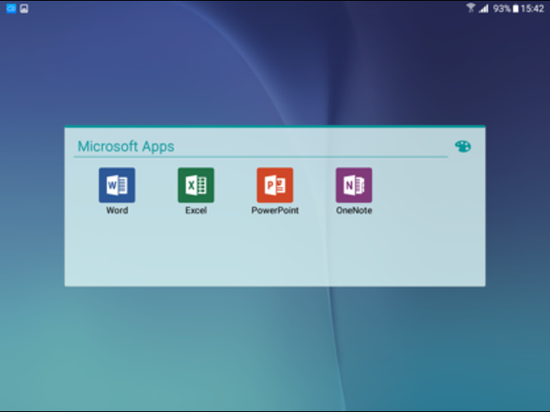This screenshot has width=550, height=412.
Task: Open the folder color palette icon
Action: 463,146
